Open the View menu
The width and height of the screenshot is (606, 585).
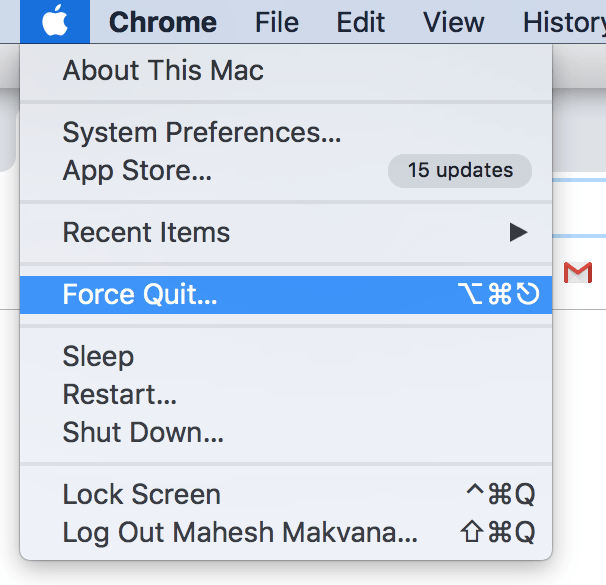coord(453,22)
